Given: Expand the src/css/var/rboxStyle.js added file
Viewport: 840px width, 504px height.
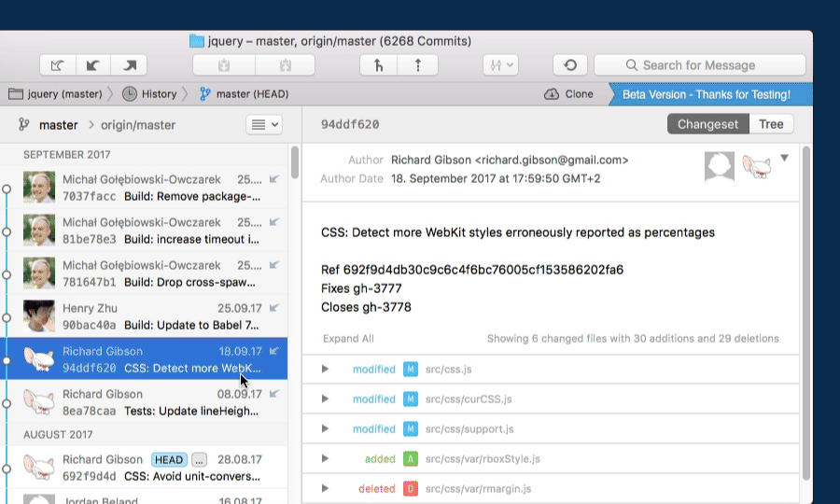Looking at the screenshot, I should click(x=326, y=459).
